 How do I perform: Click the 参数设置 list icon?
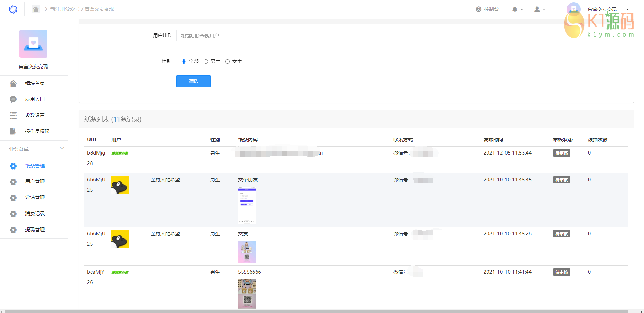(13, 115)
